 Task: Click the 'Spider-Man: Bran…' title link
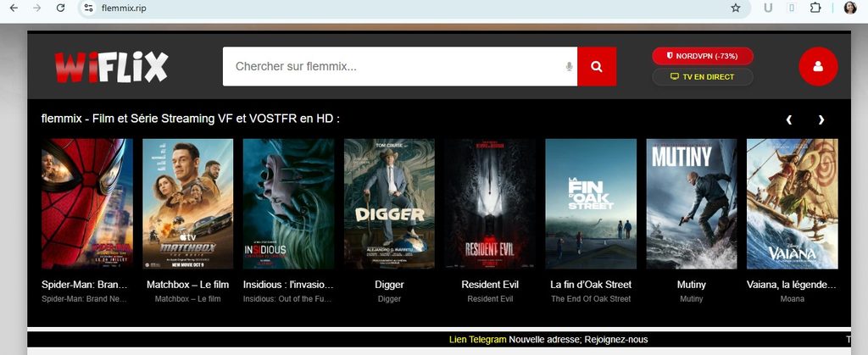pos(85,285)
